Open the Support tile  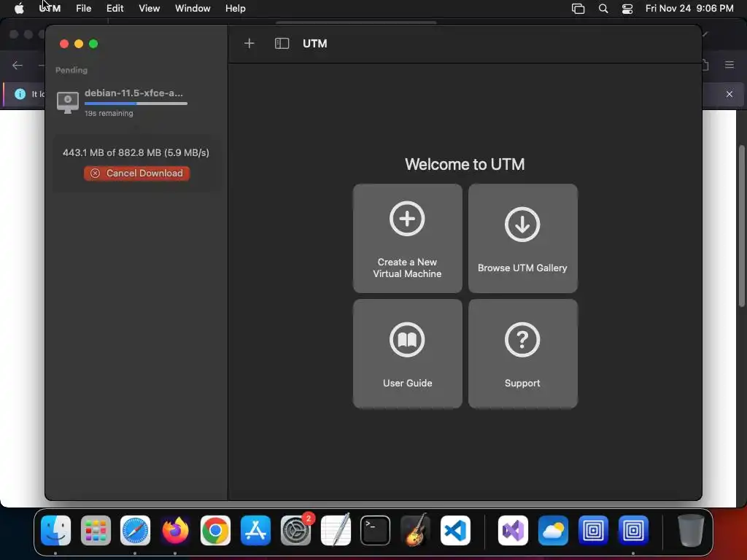tap(522, 354)
